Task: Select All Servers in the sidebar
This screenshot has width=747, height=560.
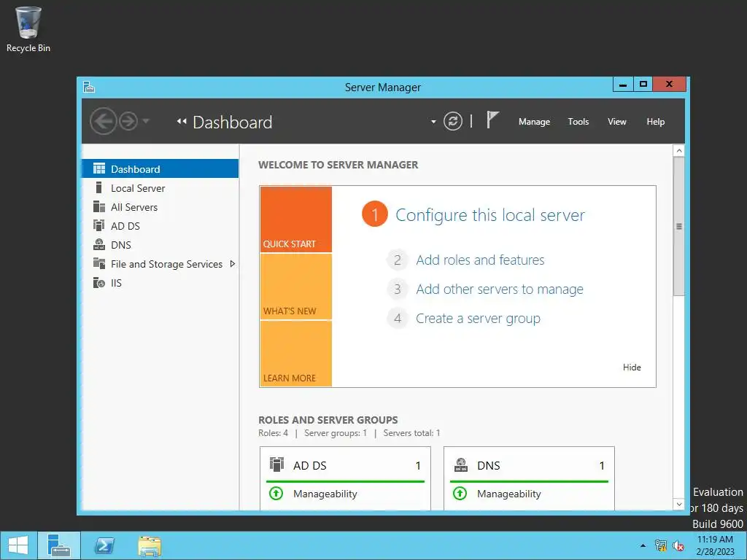Action: click(x=160, y=207)
